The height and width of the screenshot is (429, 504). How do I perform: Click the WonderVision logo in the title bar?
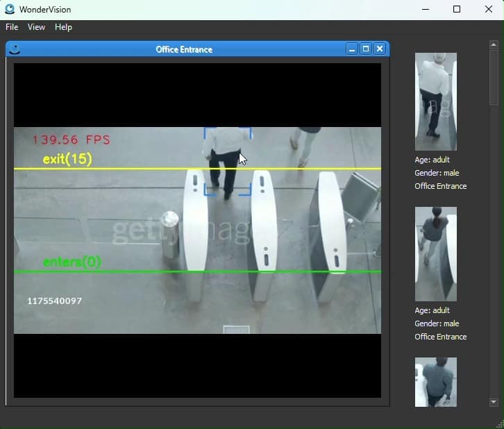[10, 10]
